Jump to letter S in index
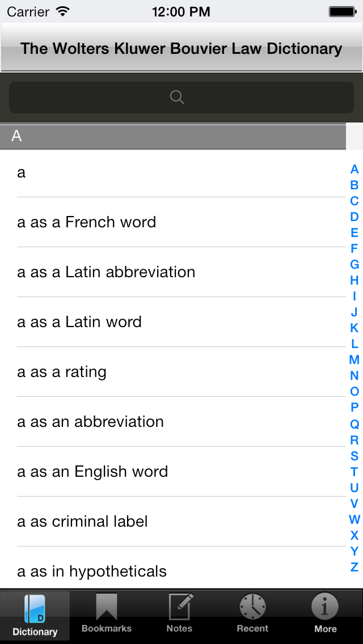Viewport: 363px width, 644px height. (x=354, y=455)
